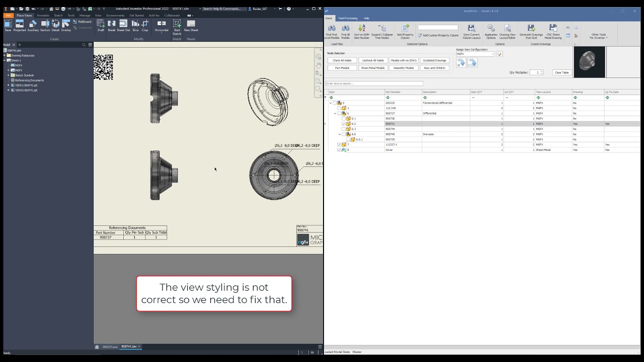
Task: Open Application Options in AutoDRAW
Action: point(491,32)
